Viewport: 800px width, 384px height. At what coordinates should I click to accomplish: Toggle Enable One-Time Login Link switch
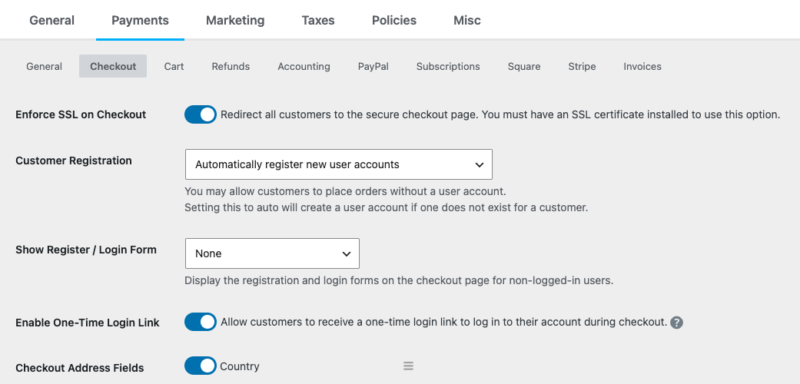coord(200,322)
